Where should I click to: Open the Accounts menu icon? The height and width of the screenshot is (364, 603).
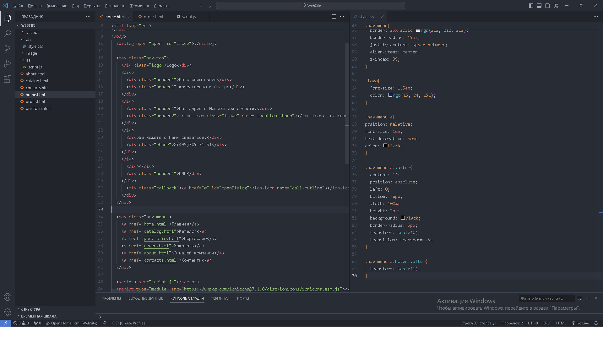pos(8,297)
